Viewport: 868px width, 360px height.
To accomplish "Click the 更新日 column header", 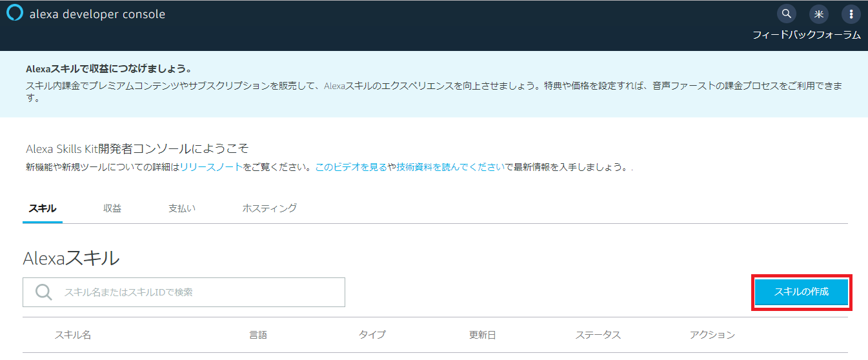I will [483, 335].
